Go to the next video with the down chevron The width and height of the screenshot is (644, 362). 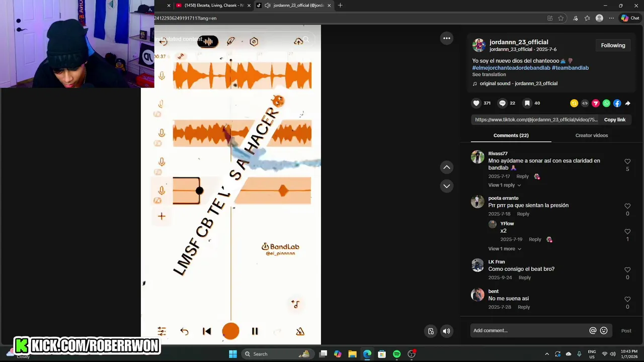click(446, 186)
